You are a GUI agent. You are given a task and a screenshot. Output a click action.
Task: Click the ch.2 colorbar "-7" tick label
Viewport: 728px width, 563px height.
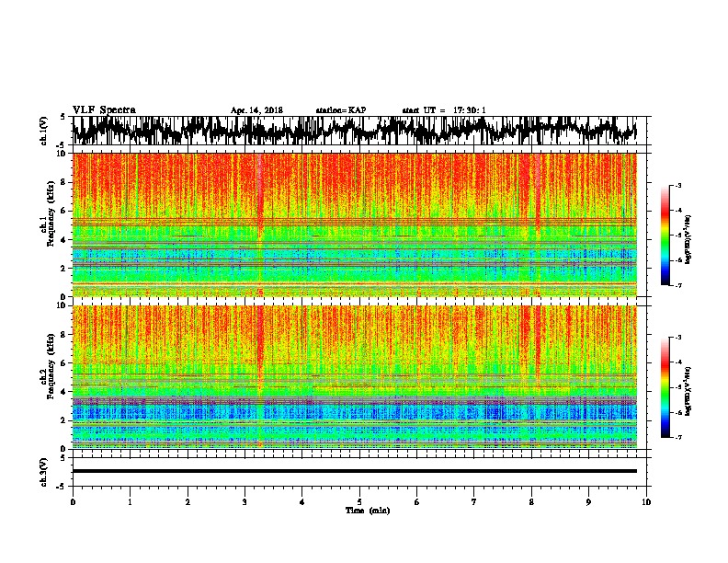(678, 438)
